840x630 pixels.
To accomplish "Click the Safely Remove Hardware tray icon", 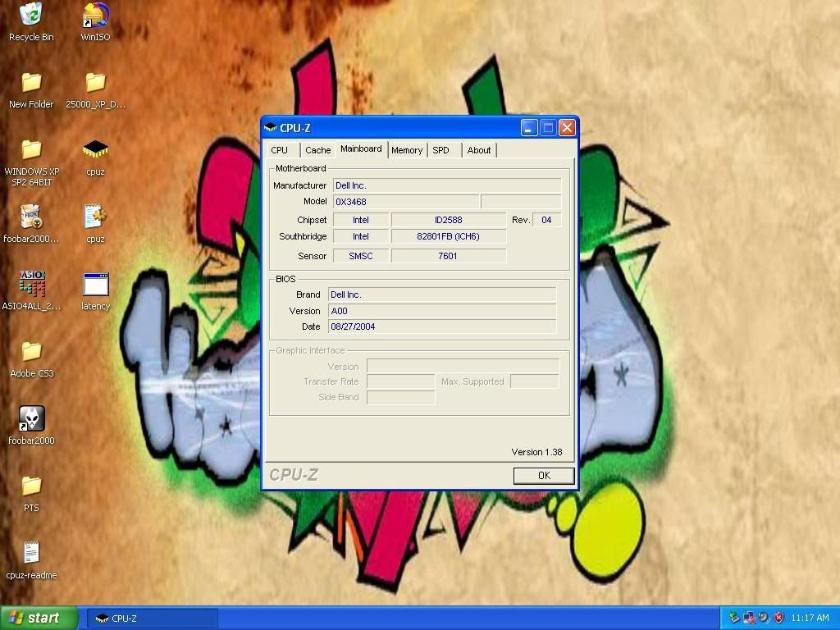I will tap(734, 618).
